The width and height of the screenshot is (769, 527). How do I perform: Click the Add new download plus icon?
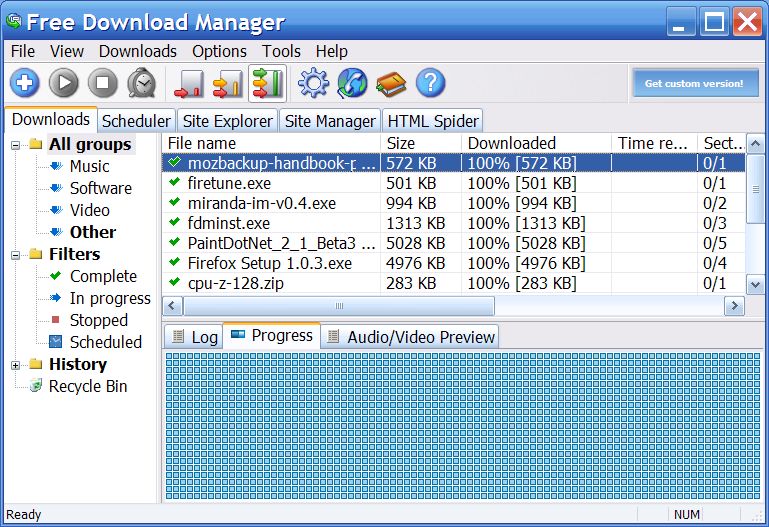pos(25,83)
